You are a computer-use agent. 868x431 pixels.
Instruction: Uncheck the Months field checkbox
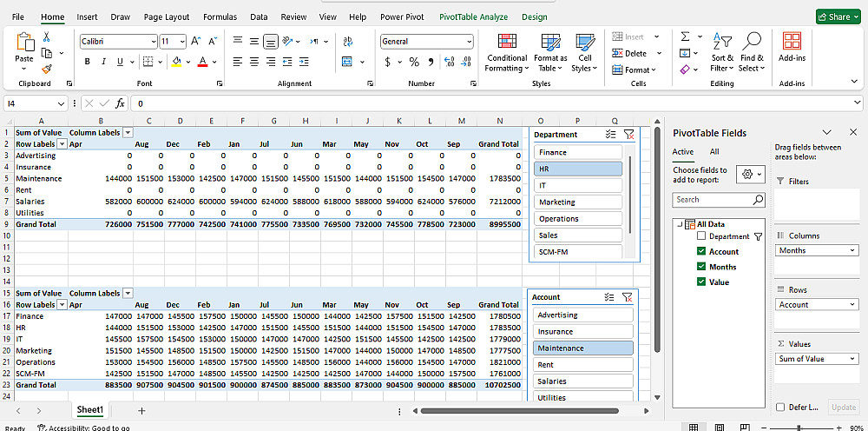click(701, 267)
